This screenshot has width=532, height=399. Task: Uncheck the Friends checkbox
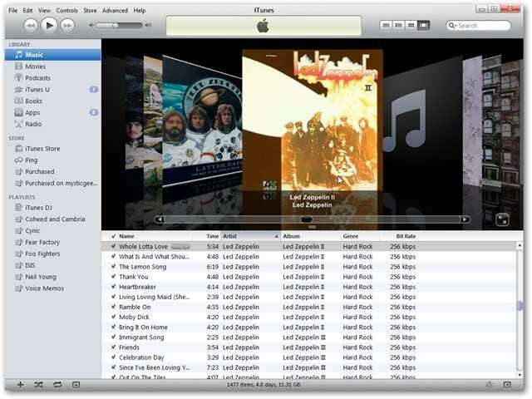[x=113, y=347]
